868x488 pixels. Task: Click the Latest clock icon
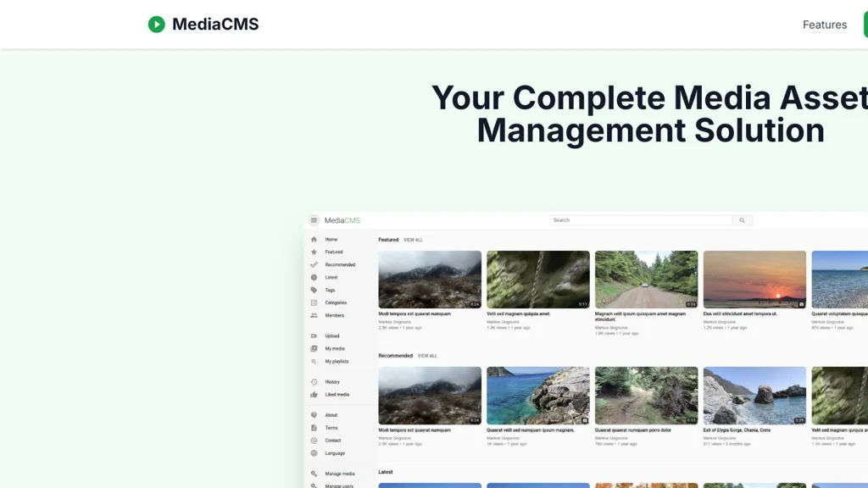tap(314, 278)
